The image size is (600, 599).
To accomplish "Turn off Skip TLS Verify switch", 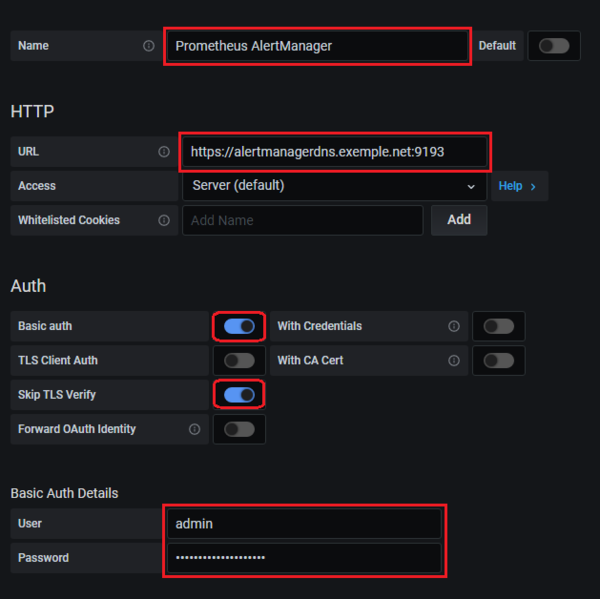I will [x=239, y=395].
